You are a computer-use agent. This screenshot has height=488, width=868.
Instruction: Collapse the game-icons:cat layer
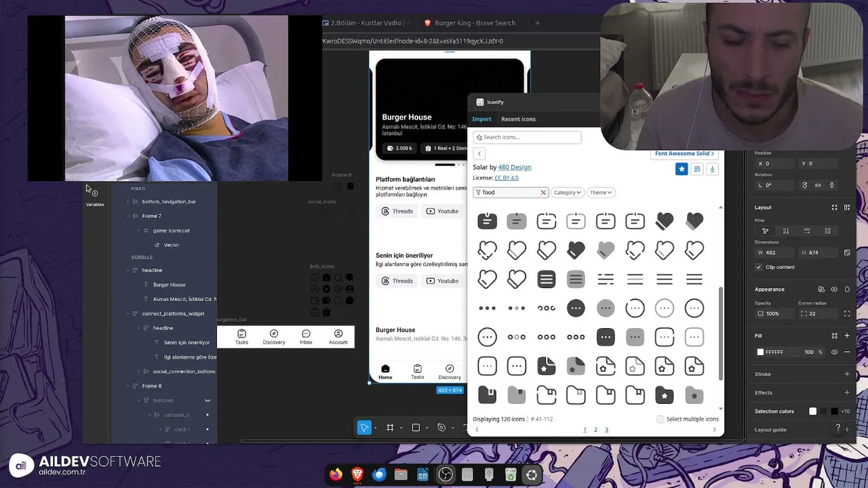click(138, 230)
